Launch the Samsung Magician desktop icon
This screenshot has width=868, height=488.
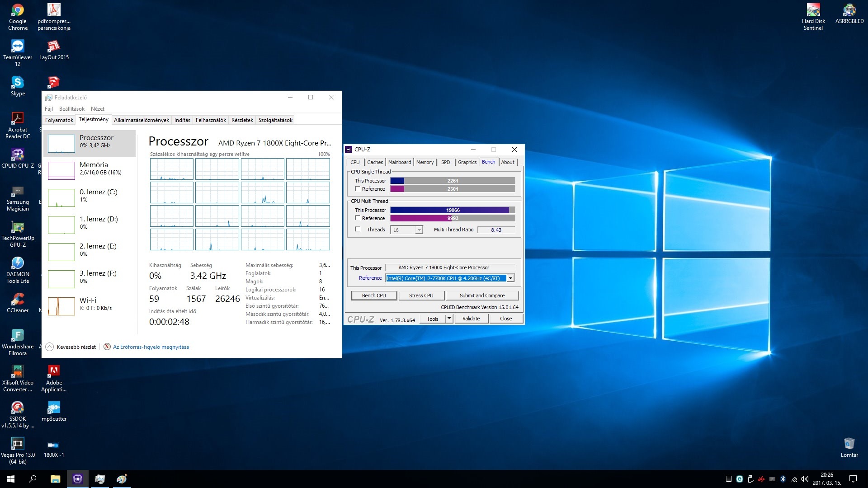coord(18,197)
